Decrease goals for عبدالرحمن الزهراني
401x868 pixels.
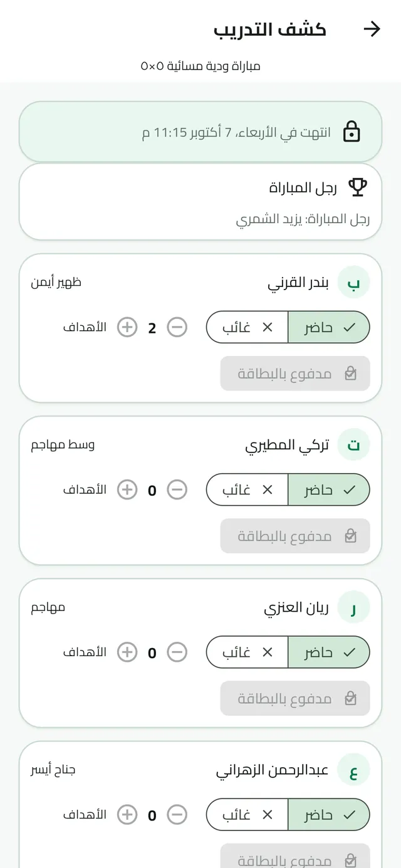(x=177, y=815)
